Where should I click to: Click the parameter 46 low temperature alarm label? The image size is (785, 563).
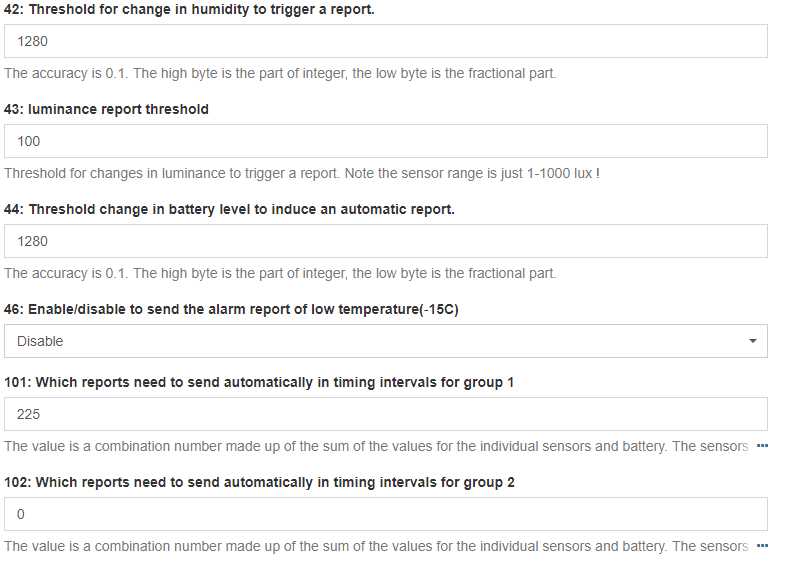coord(231,309)
